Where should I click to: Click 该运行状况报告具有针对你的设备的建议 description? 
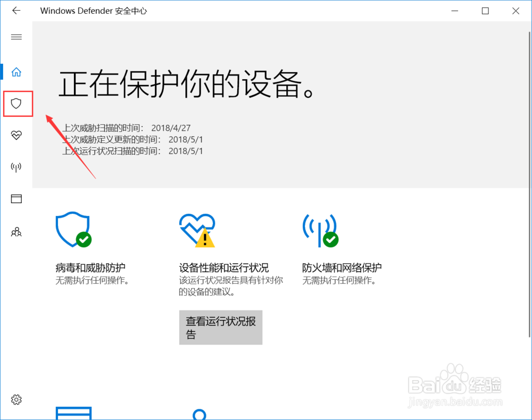click(231, 286)
